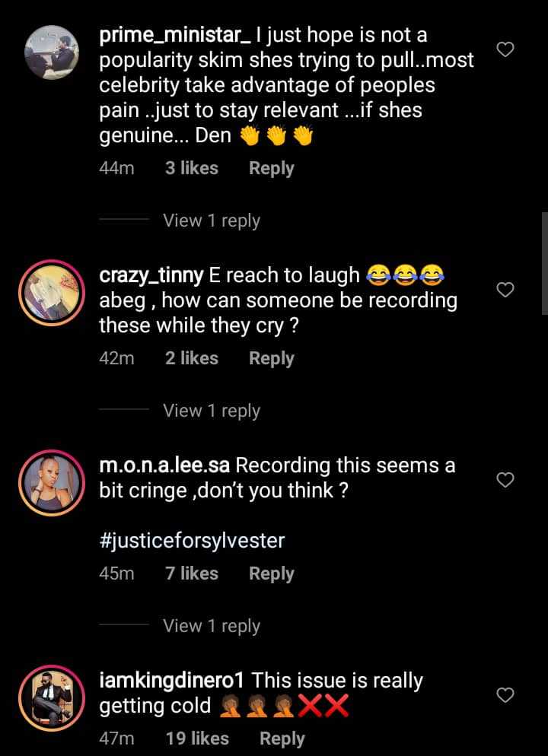Image resolution: width=548 pixels, height=756 pixels.
Task: Tap the prime_ministar_ username
Action: pyautogui.click(x=164, y=35)
